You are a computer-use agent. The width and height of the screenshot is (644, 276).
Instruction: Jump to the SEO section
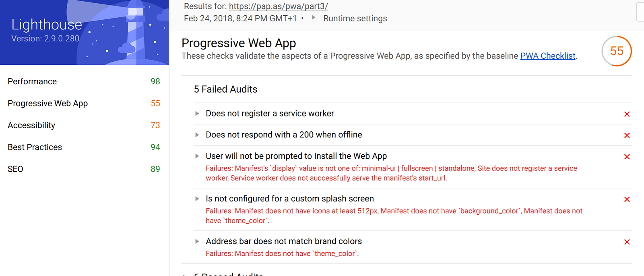(x=84, y=169)
